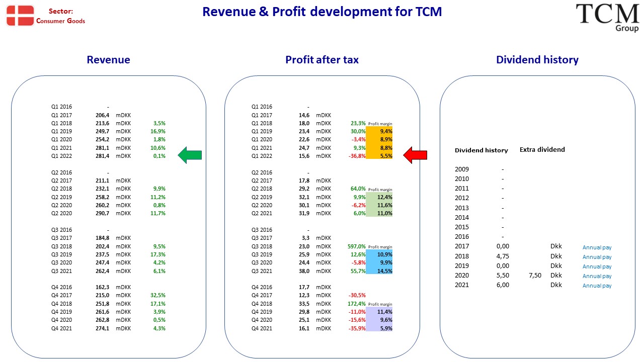The width and height of the screenshot is (644, 362).
Task: Click revenue value 206,4 for Q1 2017
Action: (103, 115)
